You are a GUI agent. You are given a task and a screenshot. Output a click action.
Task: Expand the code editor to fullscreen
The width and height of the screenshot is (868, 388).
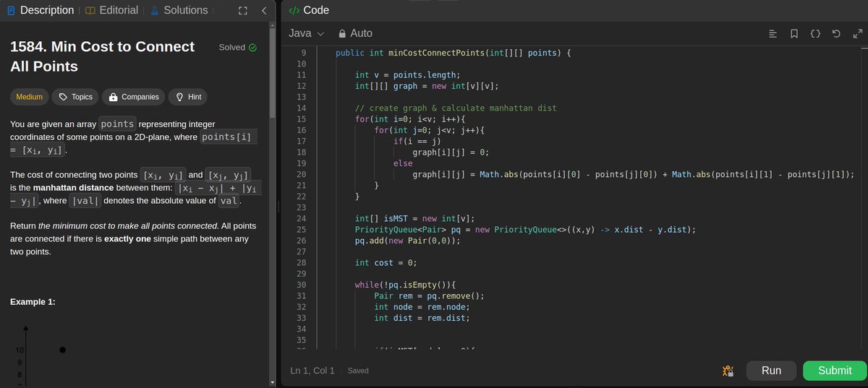click(x=858, y=33)
